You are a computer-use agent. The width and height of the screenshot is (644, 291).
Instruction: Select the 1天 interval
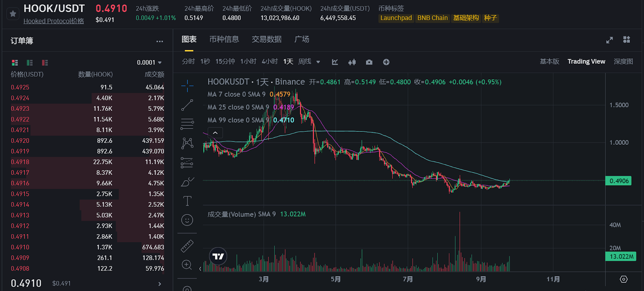point(288,62)
